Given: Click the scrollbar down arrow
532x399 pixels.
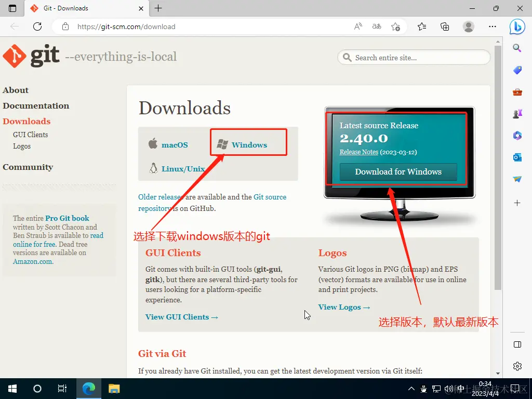Looking at the screenshot, I should pyautogui.click(x=498, y=373).
